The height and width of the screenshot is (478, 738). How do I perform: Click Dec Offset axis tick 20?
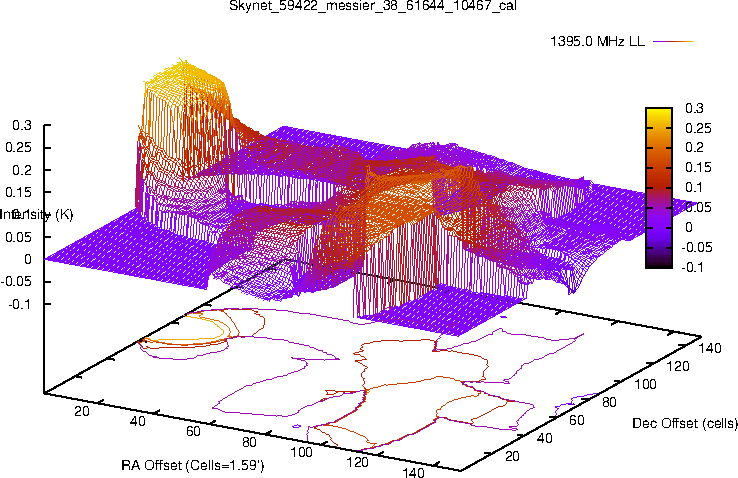tap(512, 456)
